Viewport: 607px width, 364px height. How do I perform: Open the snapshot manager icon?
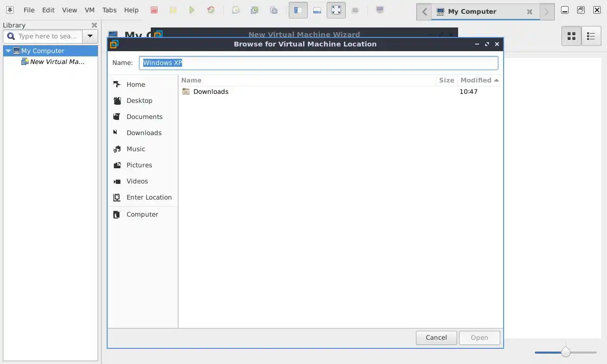pos(274,10)
